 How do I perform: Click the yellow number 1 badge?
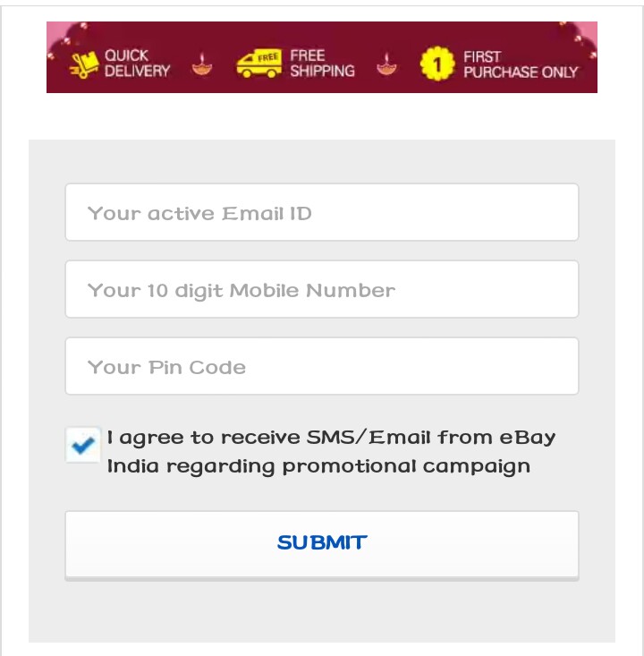point(437,64)
